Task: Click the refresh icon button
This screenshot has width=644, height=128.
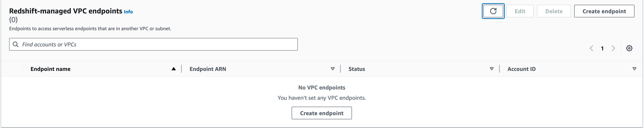Action: click(493, 11)
